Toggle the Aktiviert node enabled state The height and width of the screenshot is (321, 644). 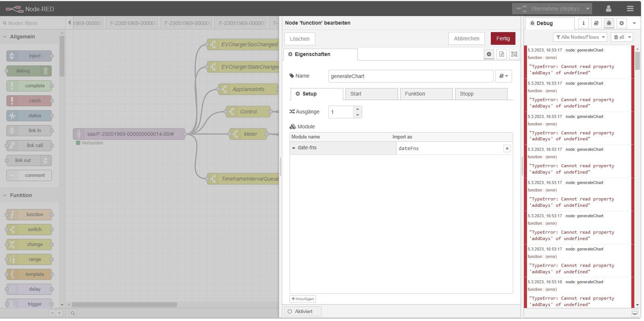click(x=303, y=311)
